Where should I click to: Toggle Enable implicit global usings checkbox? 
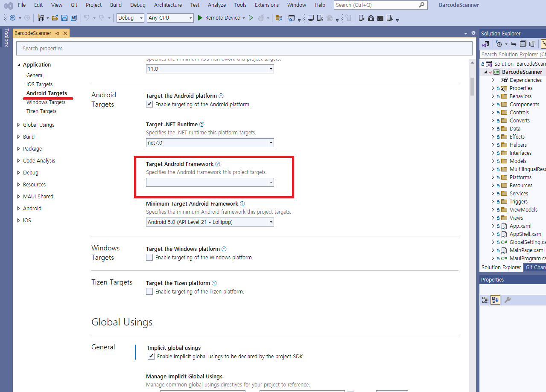151,356
